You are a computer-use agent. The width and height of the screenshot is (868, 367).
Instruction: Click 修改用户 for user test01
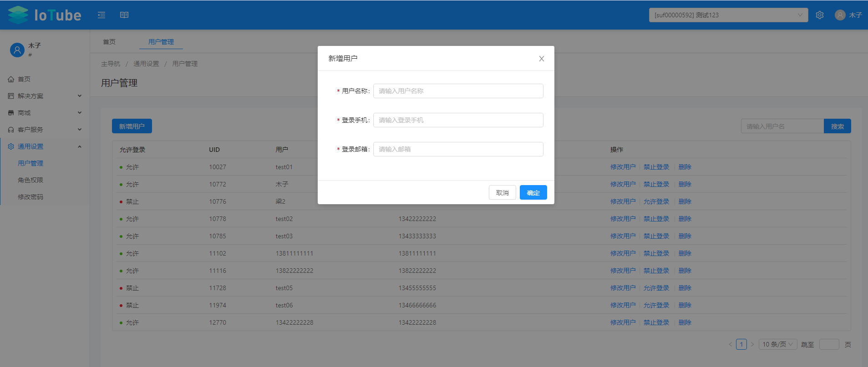pyautogui.click(x=623, y=167)
